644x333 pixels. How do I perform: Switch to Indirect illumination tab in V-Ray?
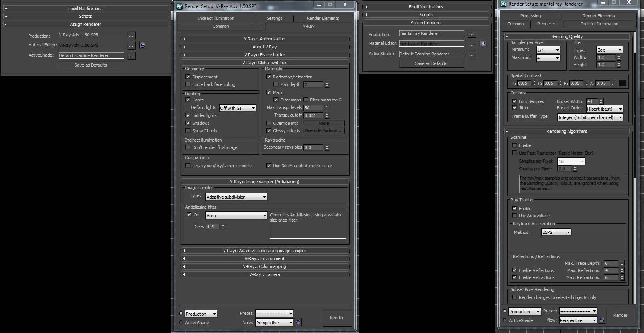[216, 18]
